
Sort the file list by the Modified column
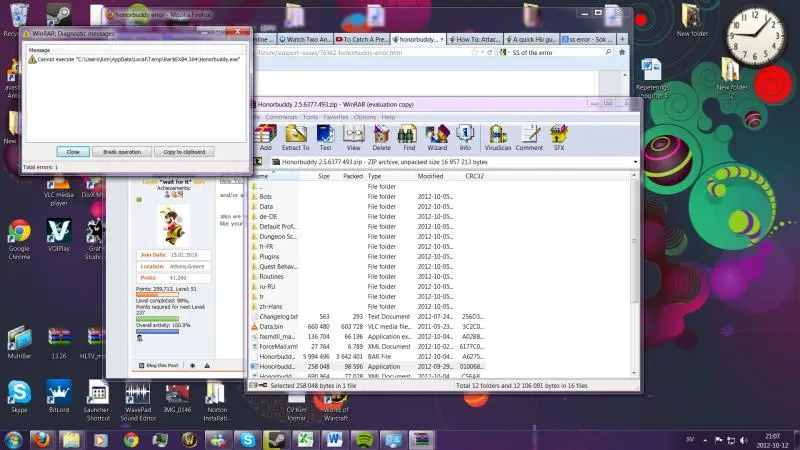coord(430,176)
